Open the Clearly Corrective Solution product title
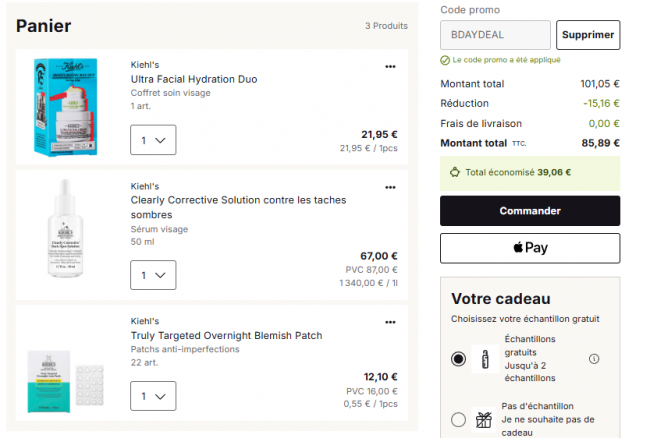This screenshot has height=438, width=650. pyautogui.click(x=238, y=207)
